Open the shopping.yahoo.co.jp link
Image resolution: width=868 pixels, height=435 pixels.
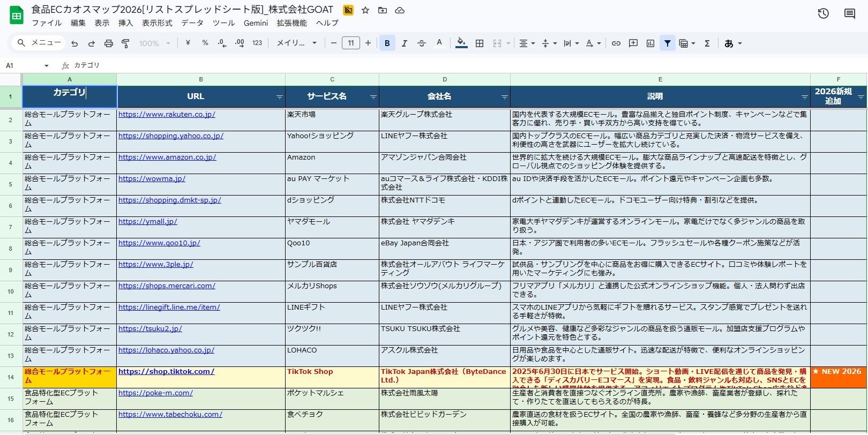click(x=171, y=136)
